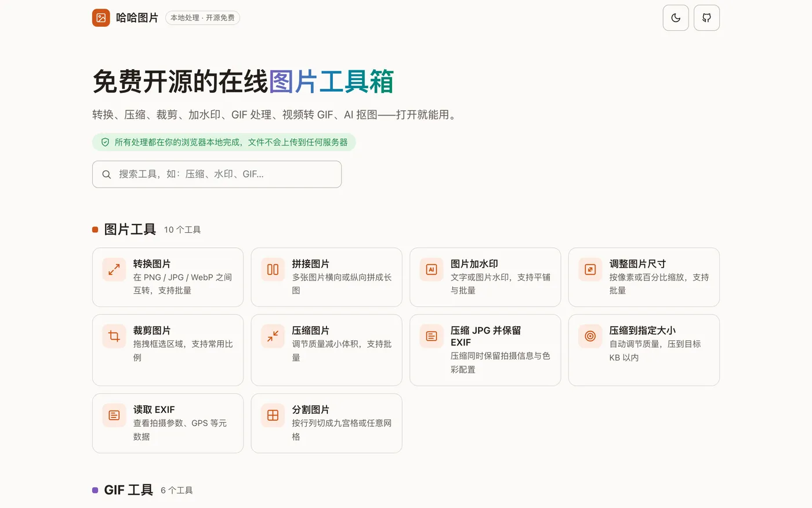The height and width of the screenshot is (508, 812).
Task: Click description 文字或图片水印，支持平铺与批量
Action: click(x=501, y=284)
